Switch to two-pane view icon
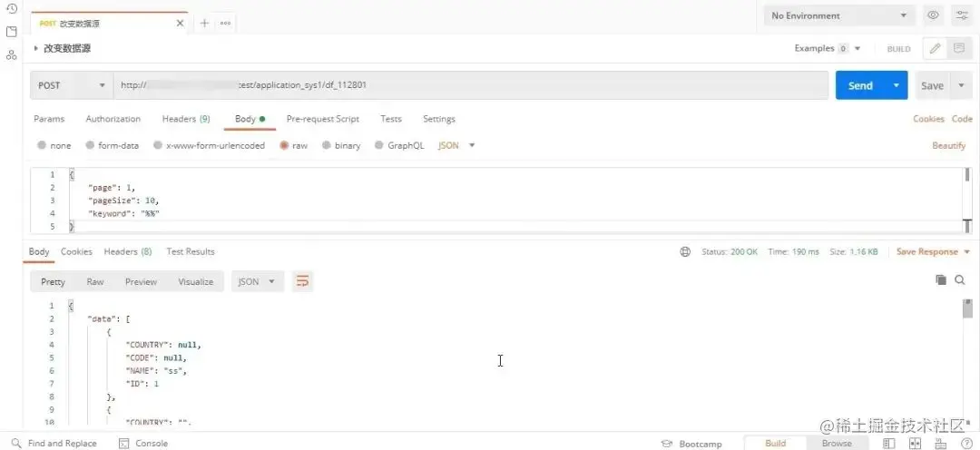980x450 pixels. (x=916, y=443)
